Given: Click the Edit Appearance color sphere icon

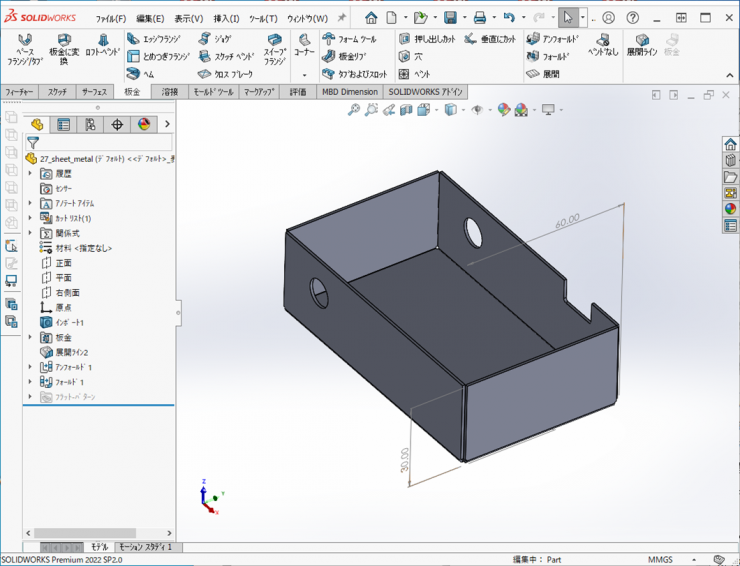Looking at the screenshot, I should [x=503, y=110].
